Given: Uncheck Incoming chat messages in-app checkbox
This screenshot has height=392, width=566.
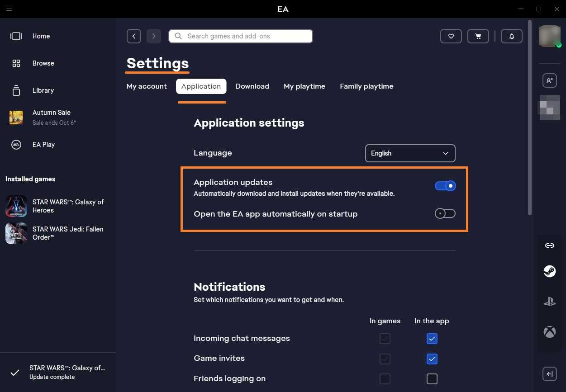Looking at the screenshot, I should 432,339.
